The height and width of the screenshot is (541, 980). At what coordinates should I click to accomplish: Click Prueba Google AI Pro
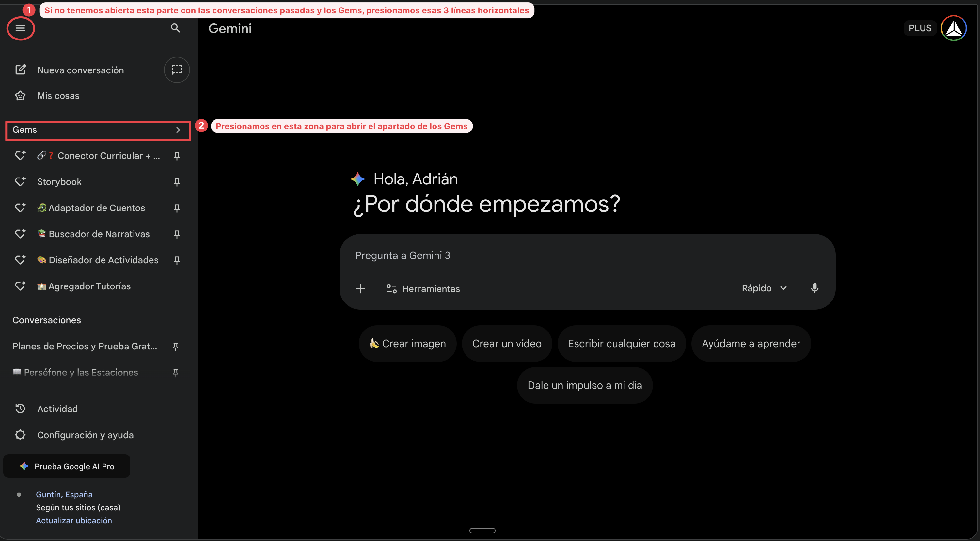(67, 466)
